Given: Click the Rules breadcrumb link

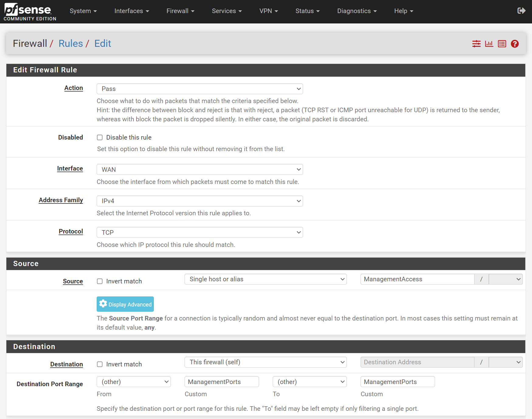Looking at the screenshot, I should click(71, 43).
